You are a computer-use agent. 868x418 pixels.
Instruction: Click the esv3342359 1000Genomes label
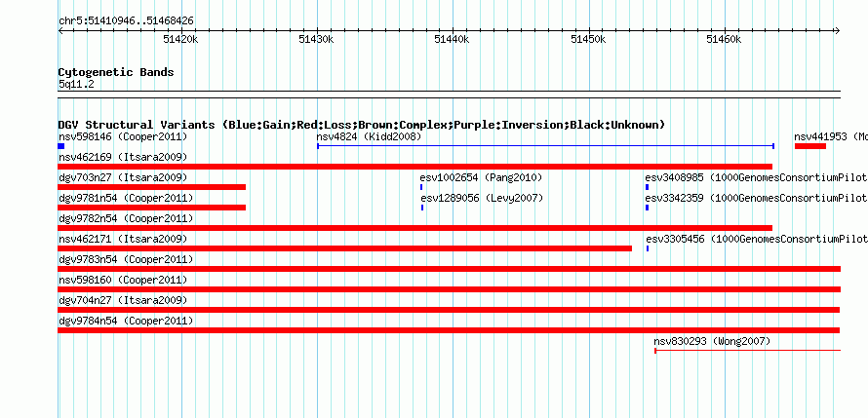(756, 198)
